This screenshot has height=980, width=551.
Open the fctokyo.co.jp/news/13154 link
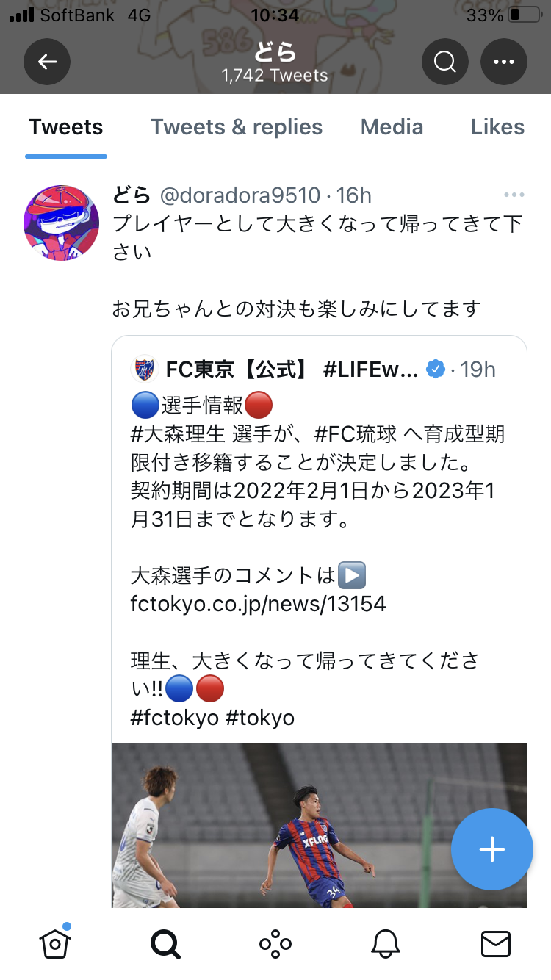tap(258, 604)
